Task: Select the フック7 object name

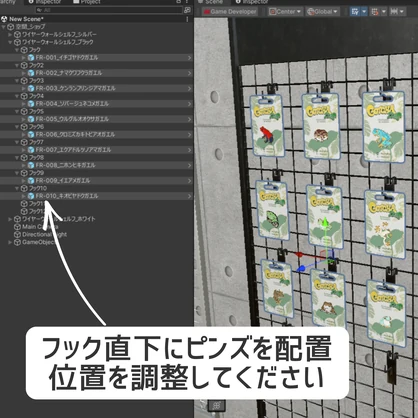Action: click(x=36, y=142)
